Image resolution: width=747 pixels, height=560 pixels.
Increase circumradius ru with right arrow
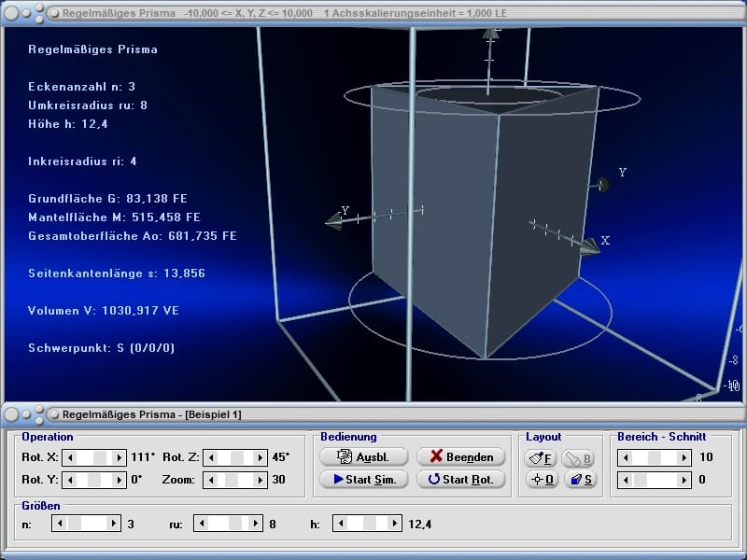(x=255, y=524)
